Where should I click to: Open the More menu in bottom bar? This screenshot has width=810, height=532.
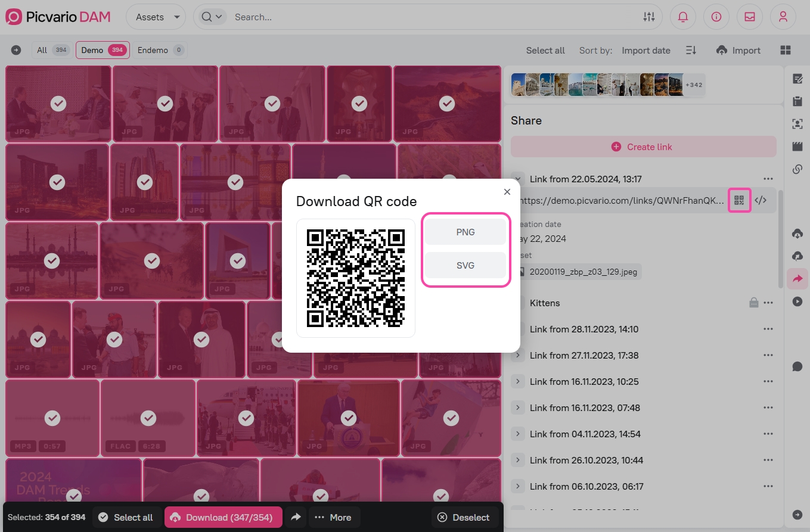(x=334, y=517)
